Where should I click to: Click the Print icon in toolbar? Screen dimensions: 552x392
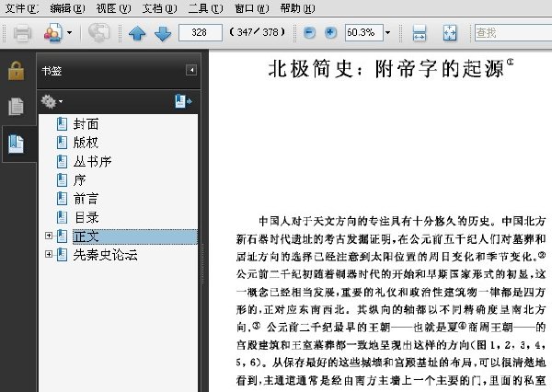coord(22,33)
